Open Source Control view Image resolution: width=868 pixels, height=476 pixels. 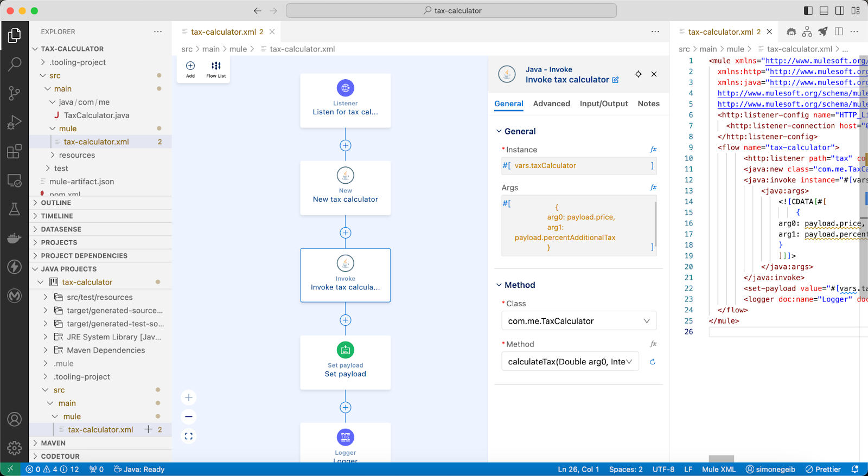pos(15,93)
